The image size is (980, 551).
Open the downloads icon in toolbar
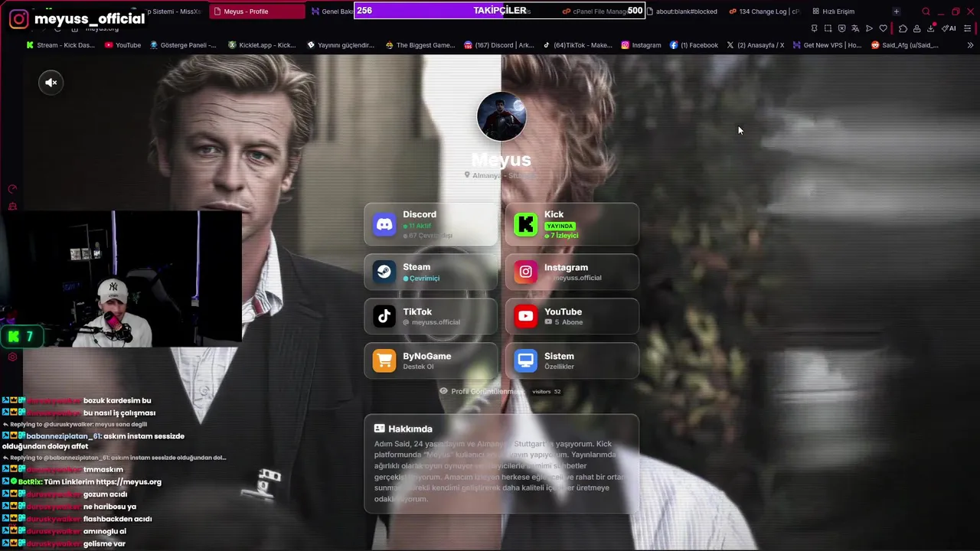[x=931, y=28]
